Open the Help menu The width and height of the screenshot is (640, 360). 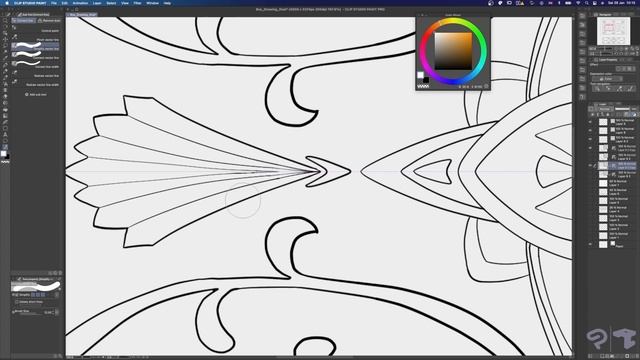point(167,3)
